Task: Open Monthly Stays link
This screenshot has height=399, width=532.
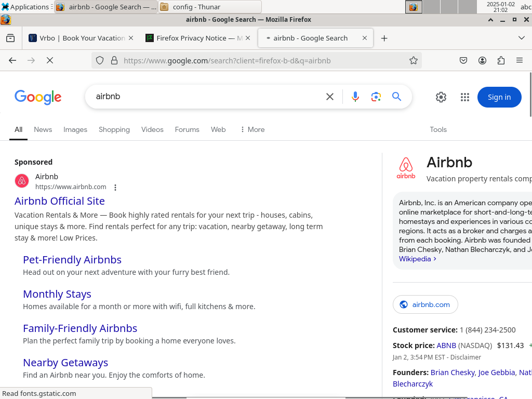Action: [57, 294]
